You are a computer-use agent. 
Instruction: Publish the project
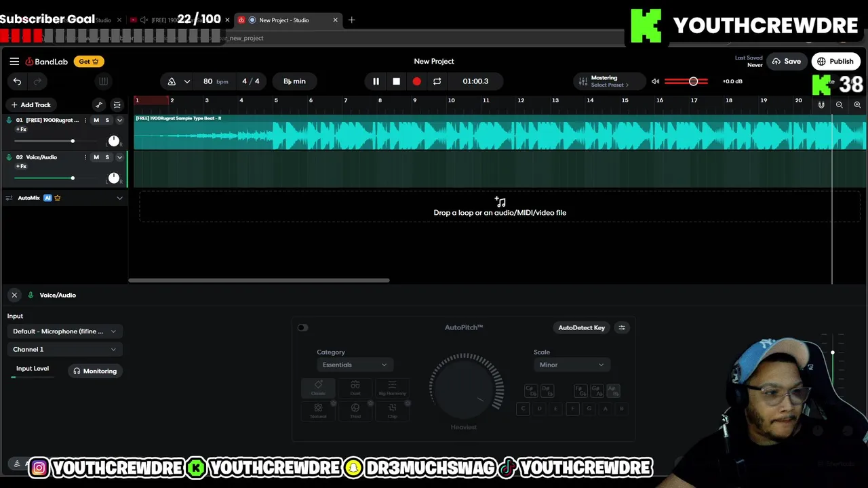835,62
